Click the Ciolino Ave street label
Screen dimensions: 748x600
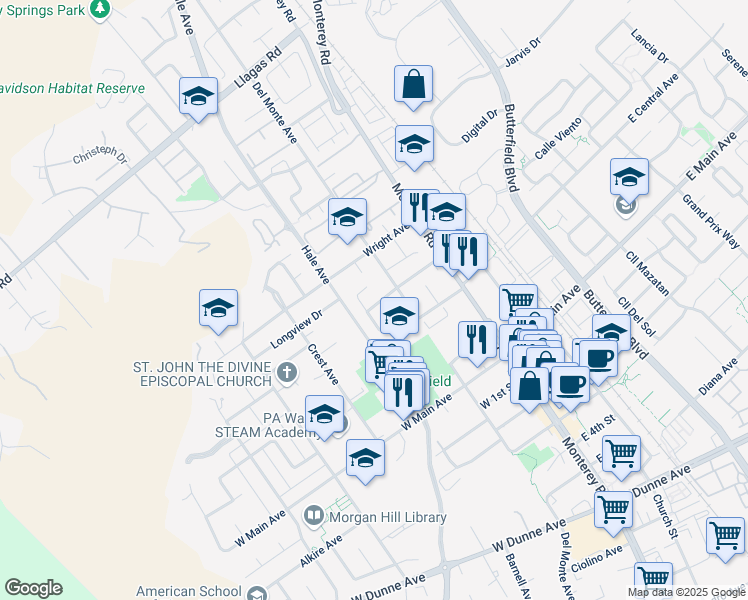(x=596, y=559)
